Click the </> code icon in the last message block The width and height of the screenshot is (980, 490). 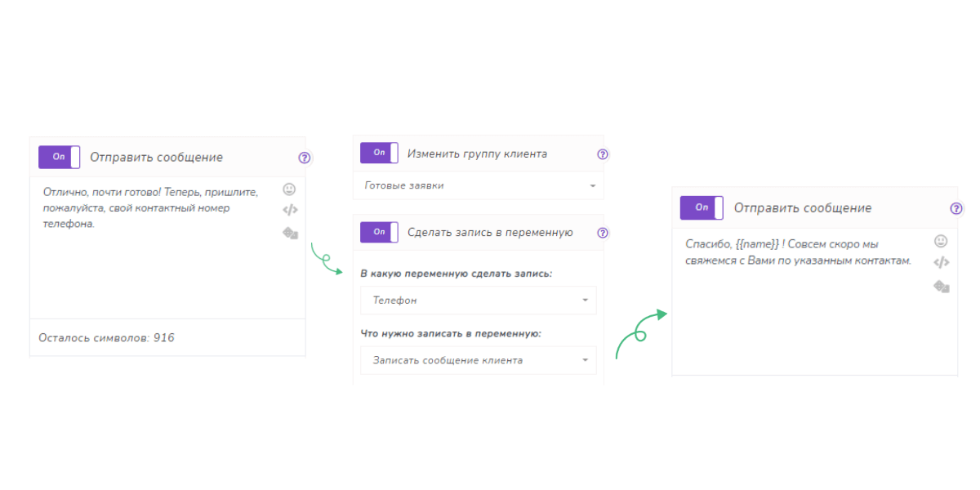940,262
